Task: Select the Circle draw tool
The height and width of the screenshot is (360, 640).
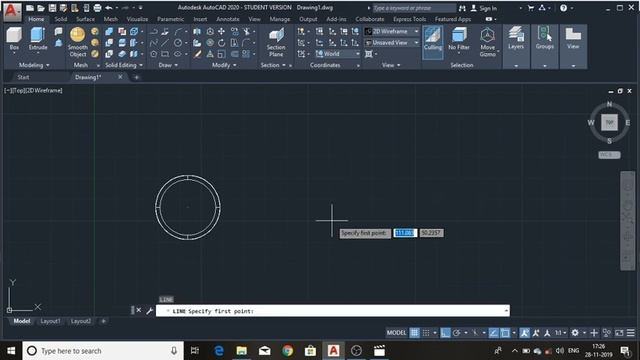Action: pyautogui.click(x=178, y=42)
